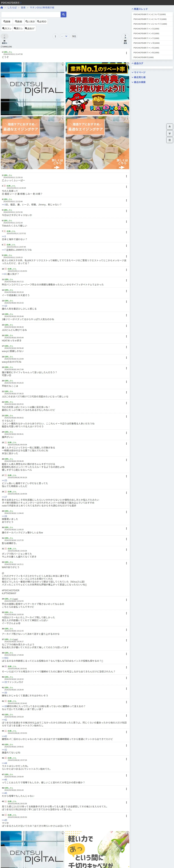Go to the home icon in breadcrumb
The width and height of the screenshot is (174, 868).
2,7
